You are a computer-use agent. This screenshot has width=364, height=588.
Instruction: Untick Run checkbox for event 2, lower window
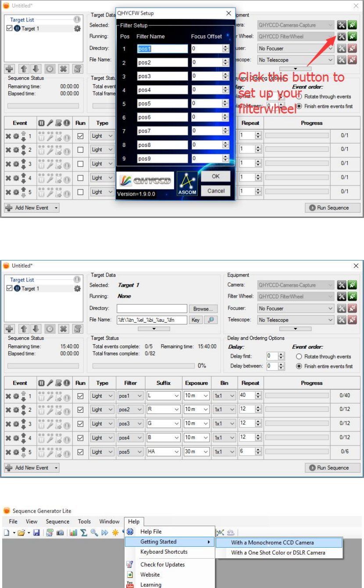coord(80,410)
